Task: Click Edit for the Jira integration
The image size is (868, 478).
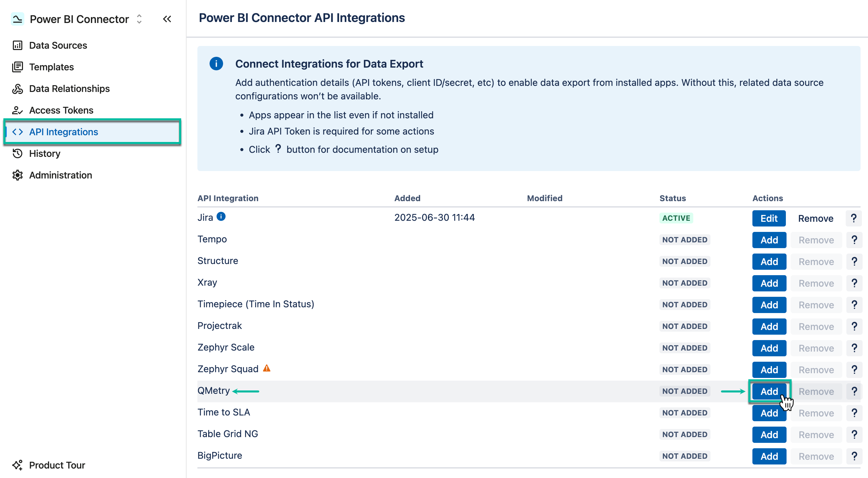Action: [x=769, y=218]
